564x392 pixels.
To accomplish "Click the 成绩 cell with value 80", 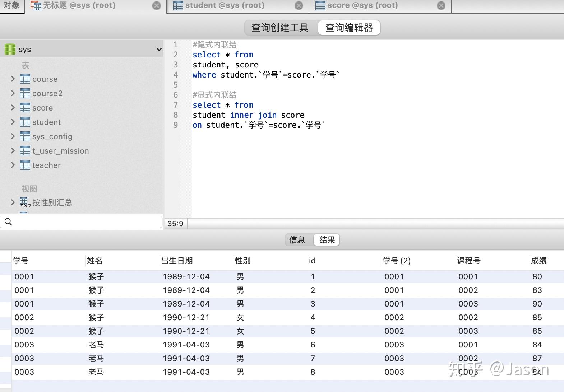I will click(537, 276).
